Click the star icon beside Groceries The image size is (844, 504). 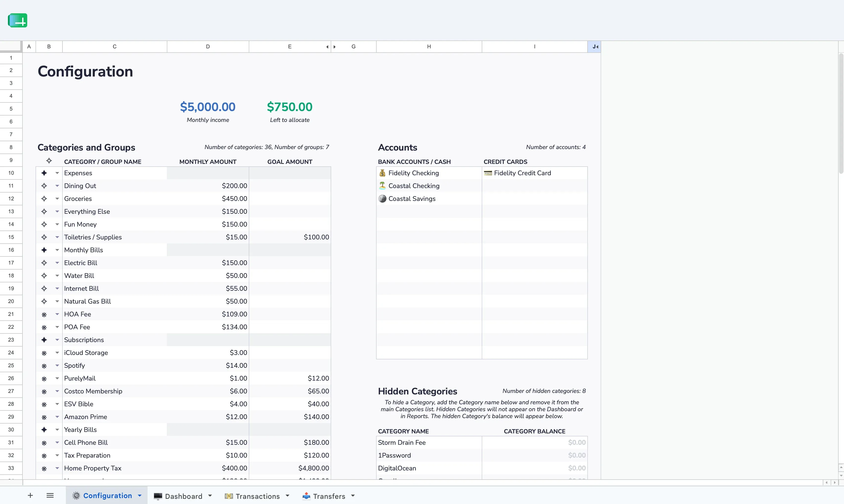(x=44, y=199)
